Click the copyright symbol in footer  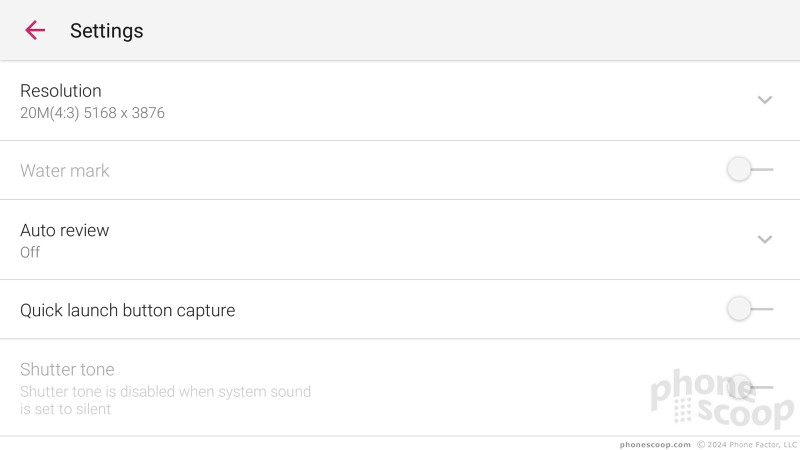coord(701,445)
